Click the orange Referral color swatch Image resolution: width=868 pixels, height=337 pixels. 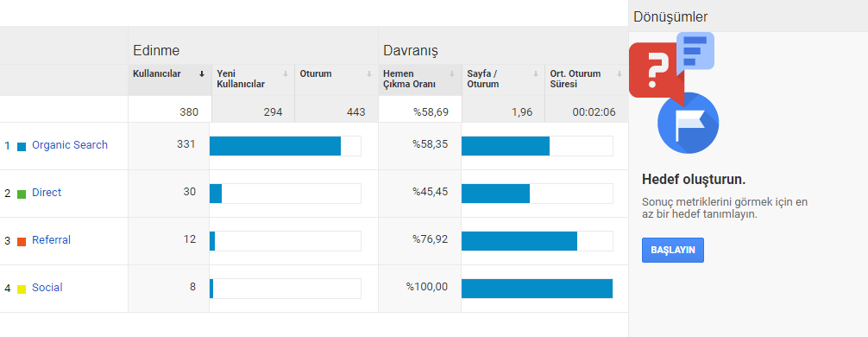(x=22, y=242)
